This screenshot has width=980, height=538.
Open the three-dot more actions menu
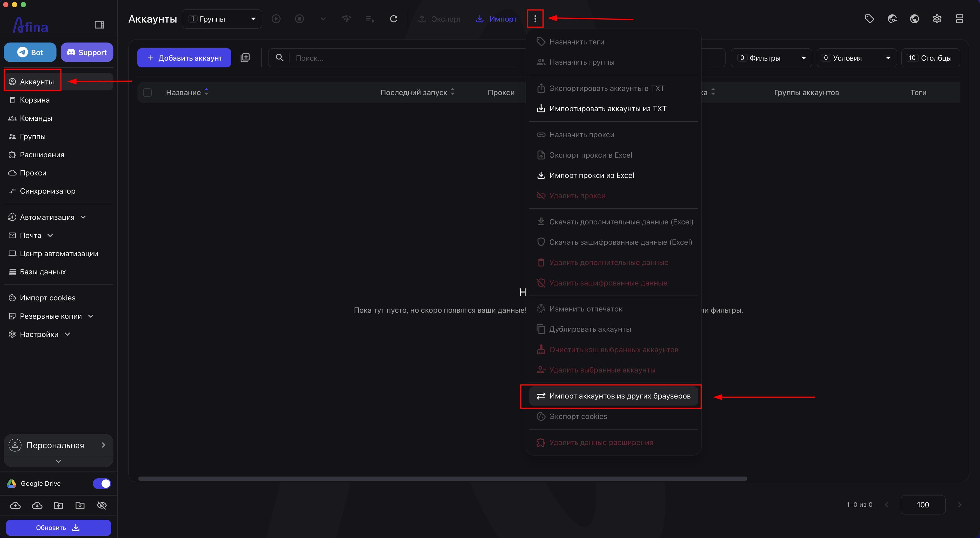535,19
